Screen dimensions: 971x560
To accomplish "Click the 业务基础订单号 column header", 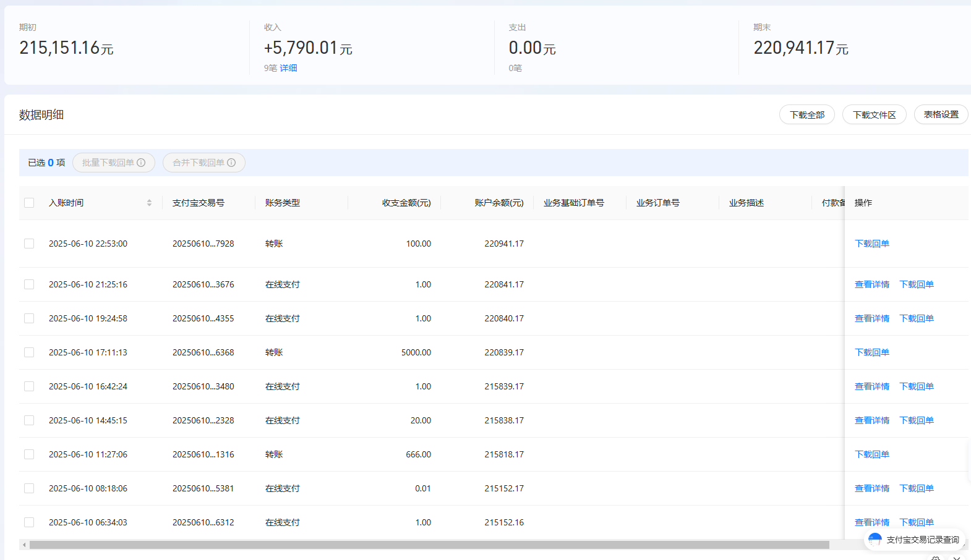I will point(574,203).
